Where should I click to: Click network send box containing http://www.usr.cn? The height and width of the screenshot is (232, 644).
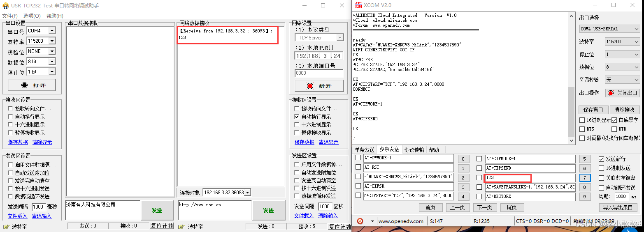point(214,210)
